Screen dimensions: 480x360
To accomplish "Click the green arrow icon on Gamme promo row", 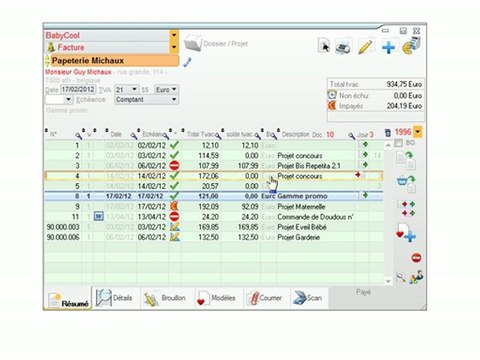I will pyautogui.click(x=363, y=195).
